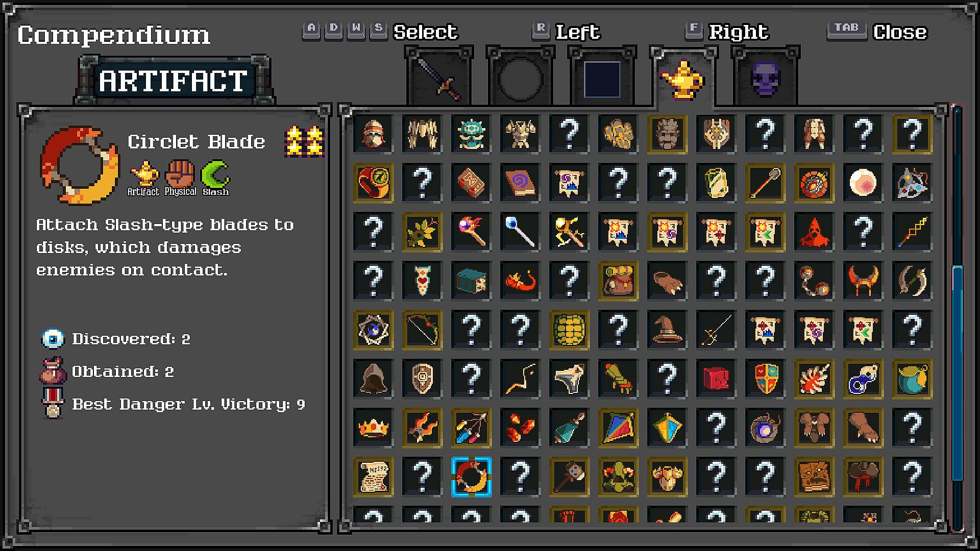This screenshot has width=980, height=551.
Task: Open the dark blue square tab
Action: tap(602, 77)
